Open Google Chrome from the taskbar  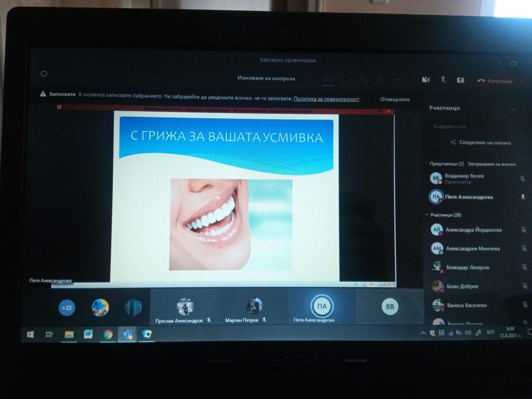(x=108, y=335)
